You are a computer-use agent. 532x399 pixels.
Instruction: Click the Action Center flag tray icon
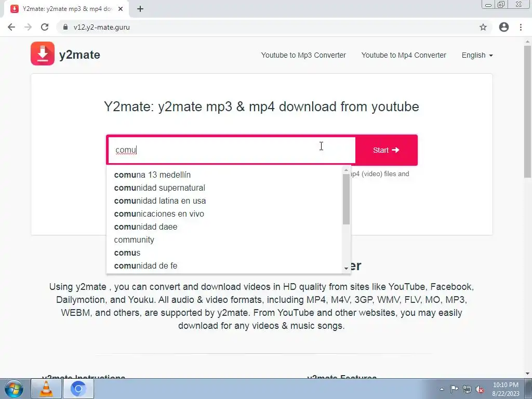pyautogui.click(x=454, y=389)
